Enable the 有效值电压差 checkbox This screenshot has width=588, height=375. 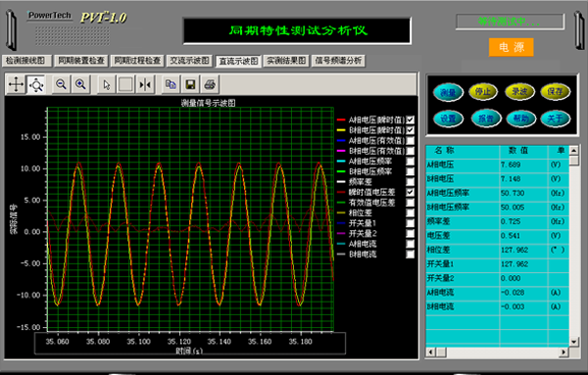[411, 203]
